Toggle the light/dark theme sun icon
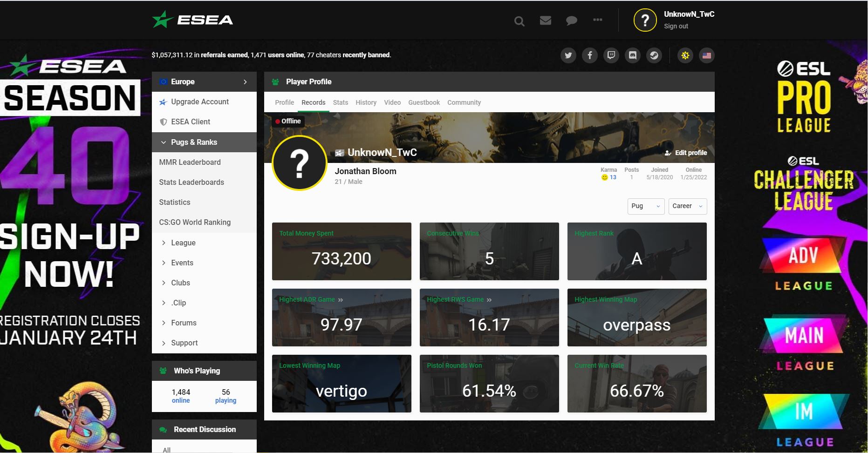This screenshot has width=868, height=453. (685, 55)
